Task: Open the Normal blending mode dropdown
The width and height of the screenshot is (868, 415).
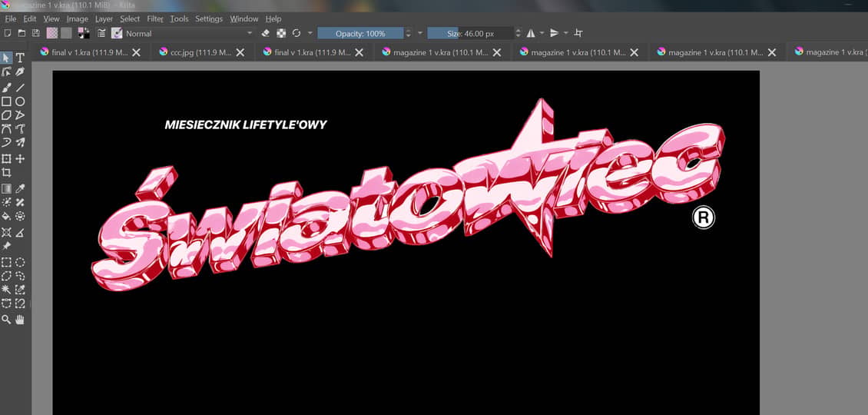Action: [x=189, y=33]
